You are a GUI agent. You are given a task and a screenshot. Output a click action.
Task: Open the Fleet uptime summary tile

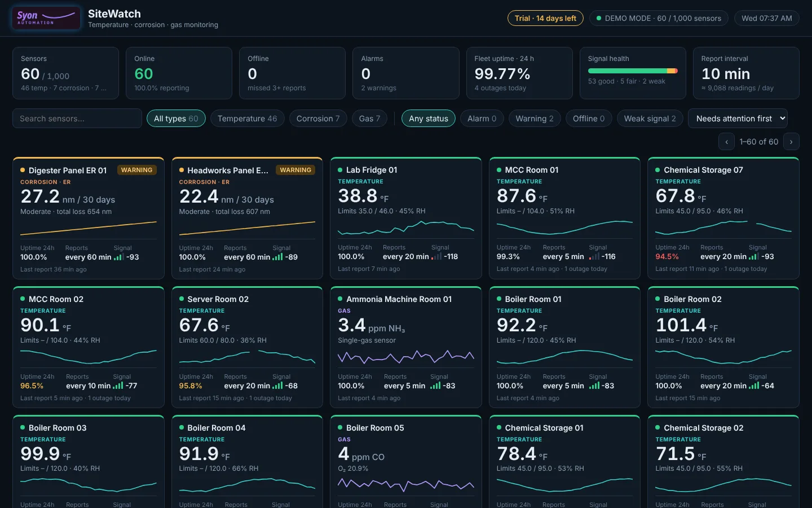[519, 73]
